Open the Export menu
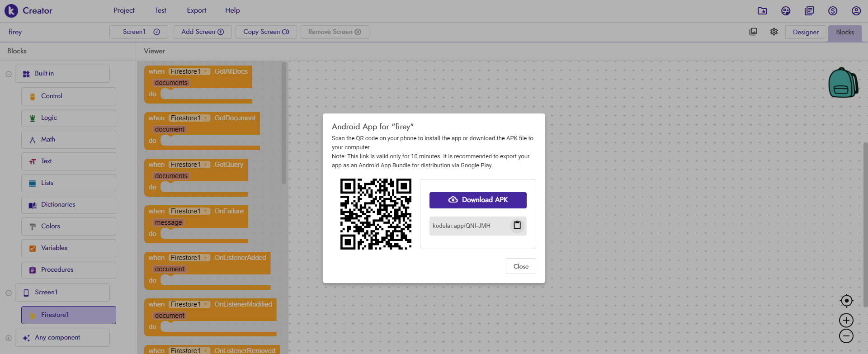The width and height of the screenshot is (868, 354). (196, 10)
